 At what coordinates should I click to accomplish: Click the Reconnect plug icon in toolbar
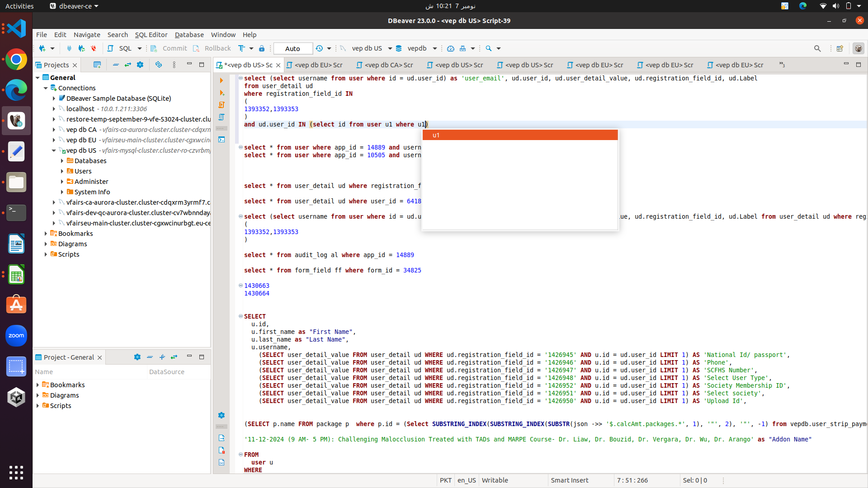pyautogui.click(x=81, y=48)
